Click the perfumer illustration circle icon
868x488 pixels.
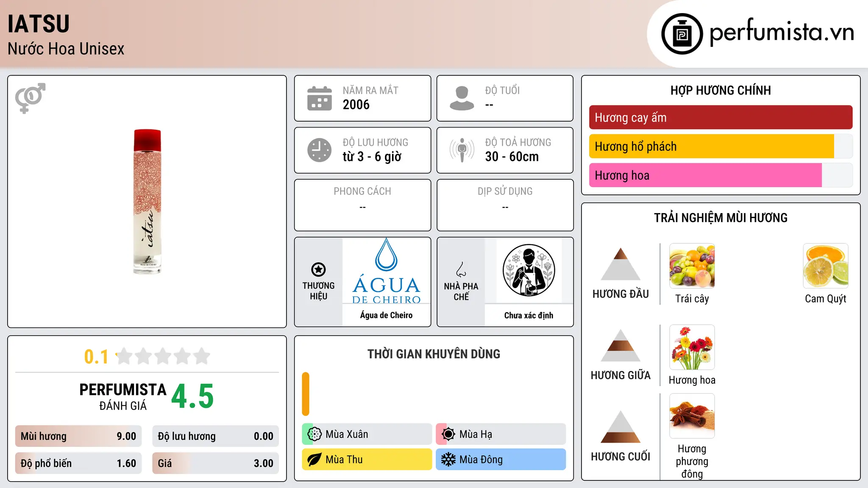(529, 270)
